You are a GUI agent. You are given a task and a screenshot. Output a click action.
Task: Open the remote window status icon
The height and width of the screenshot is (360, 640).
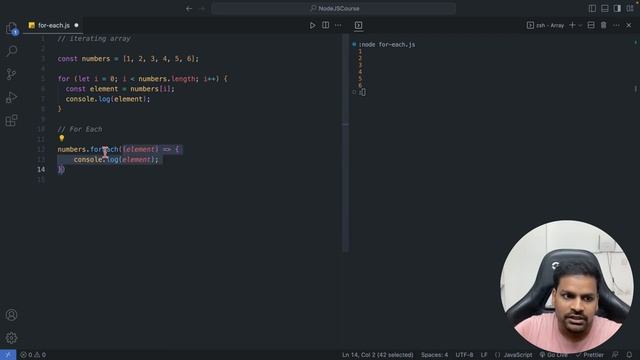[8, 355]
